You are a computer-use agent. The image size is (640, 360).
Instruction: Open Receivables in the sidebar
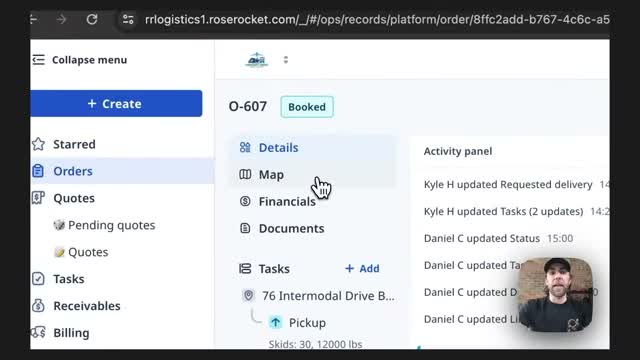click(87, 306)
